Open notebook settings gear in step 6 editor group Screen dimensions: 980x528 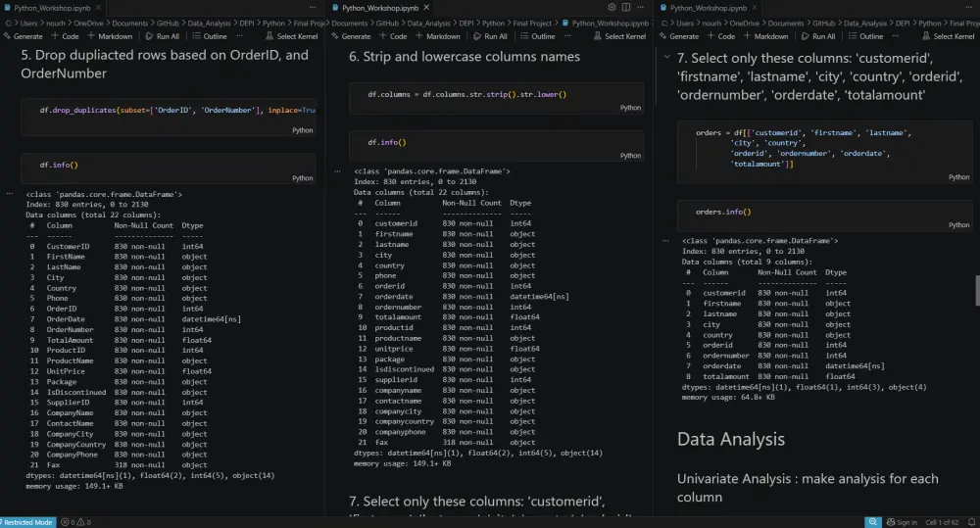tap(612, 8)
